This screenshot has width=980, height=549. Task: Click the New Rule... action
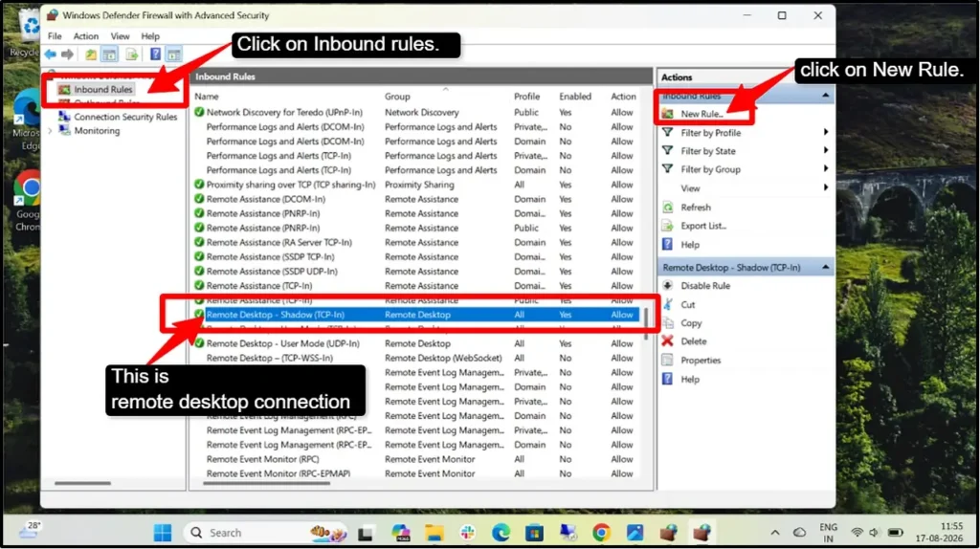pyautogui.click(x=702, y=114)
